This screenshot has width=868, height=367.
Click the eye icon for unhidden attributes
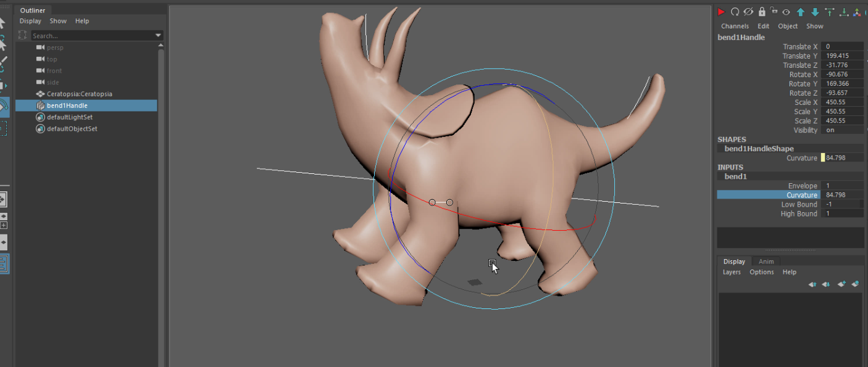(x=787, y=12)
